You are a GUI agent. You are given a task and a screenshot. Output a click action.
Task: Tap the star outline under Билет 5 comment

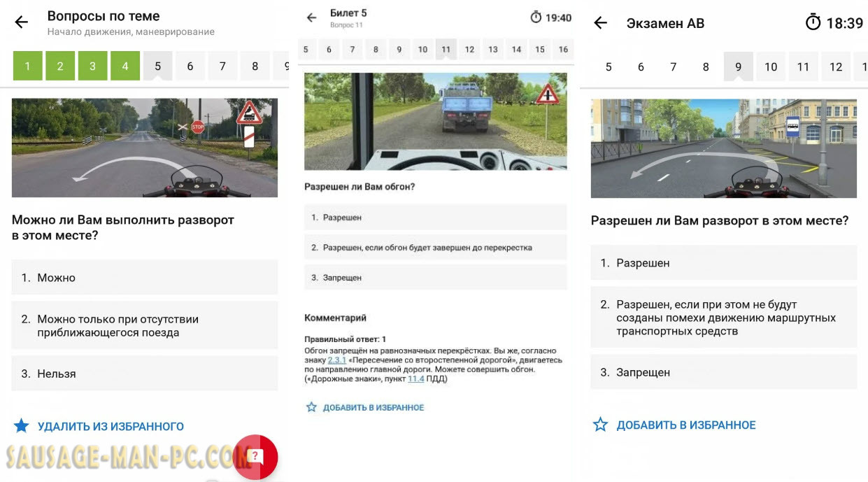tap(312, 407)
